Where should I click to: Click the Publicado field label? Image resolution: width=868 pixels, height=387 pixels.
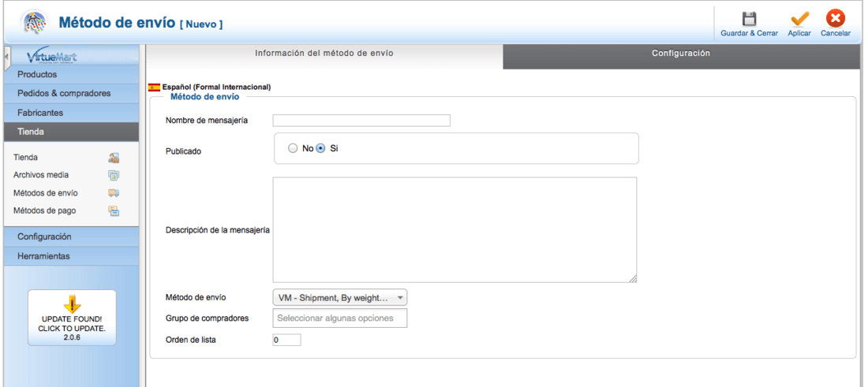tap(183, 151)
